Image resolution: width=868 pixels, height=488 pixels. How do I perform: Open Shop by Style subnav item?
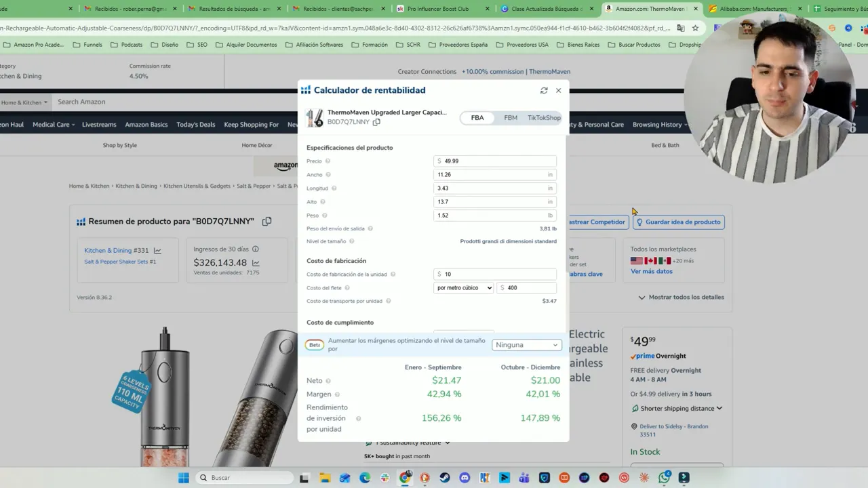120,145
